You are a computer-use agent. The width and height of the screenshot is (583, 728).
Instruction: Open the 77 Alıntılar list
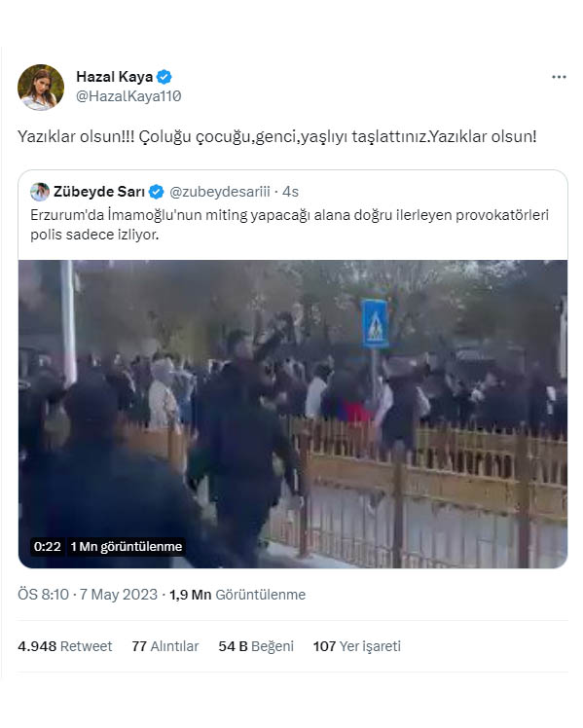tap(165, 646)
